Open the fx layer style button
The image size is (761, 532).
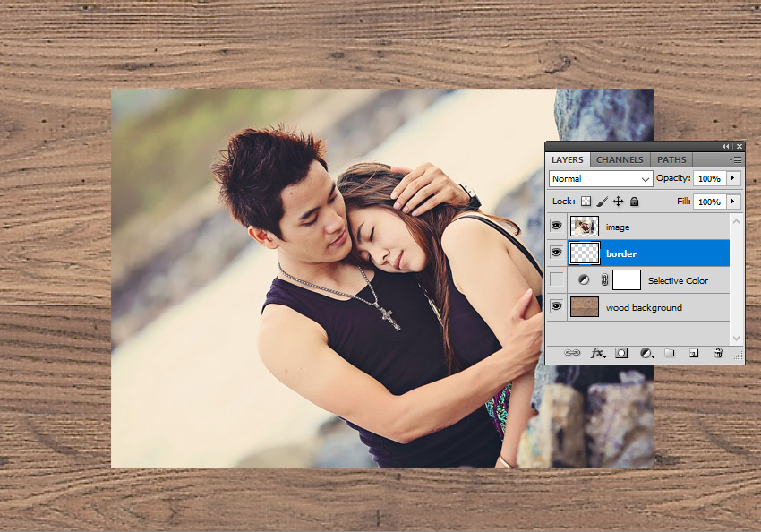[x=597, y=354]
